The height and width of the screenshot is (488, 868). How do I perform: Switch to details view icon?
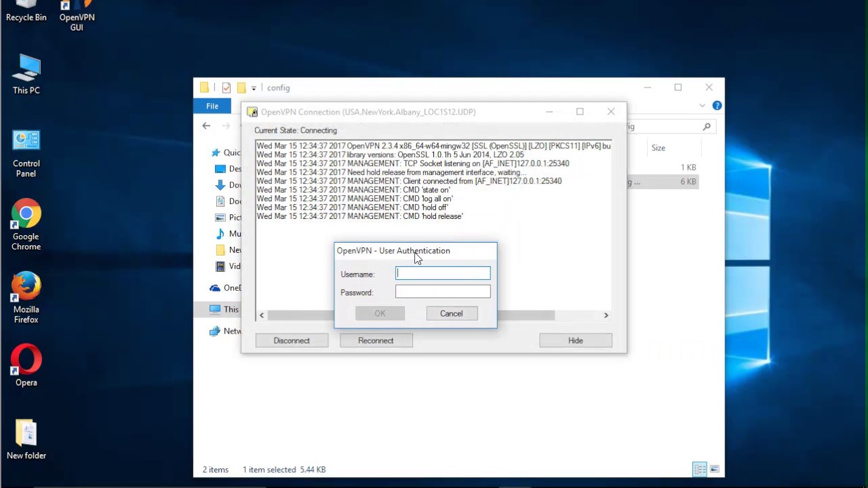click(x=700, y=469)
